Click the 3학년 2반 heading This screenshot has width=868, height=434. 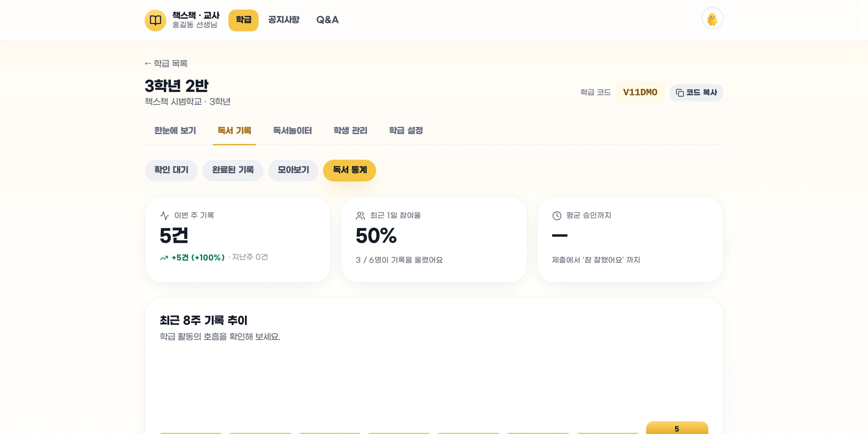point(177,86)
